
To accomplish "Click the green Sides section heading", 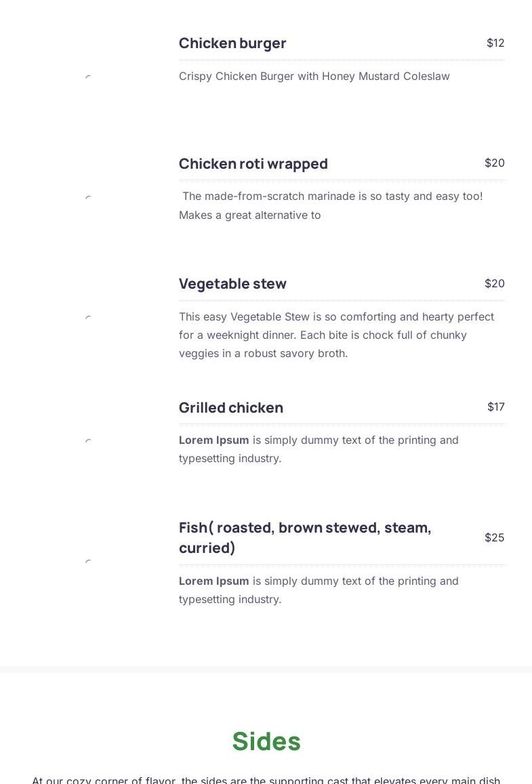I will (x=266, y=741).
